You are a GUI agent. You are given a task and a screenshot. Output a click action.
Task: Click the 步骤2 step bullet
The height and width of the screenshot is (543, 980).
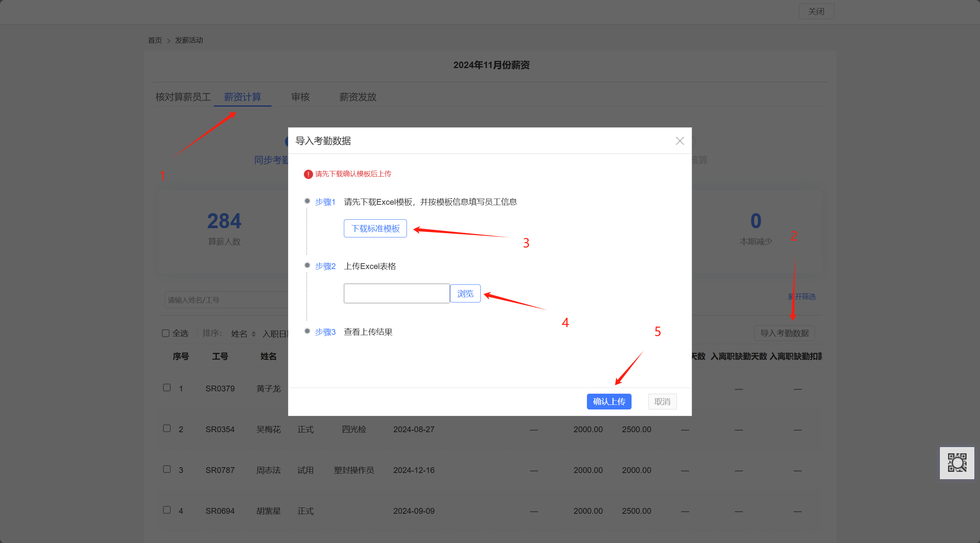(307, 265)
